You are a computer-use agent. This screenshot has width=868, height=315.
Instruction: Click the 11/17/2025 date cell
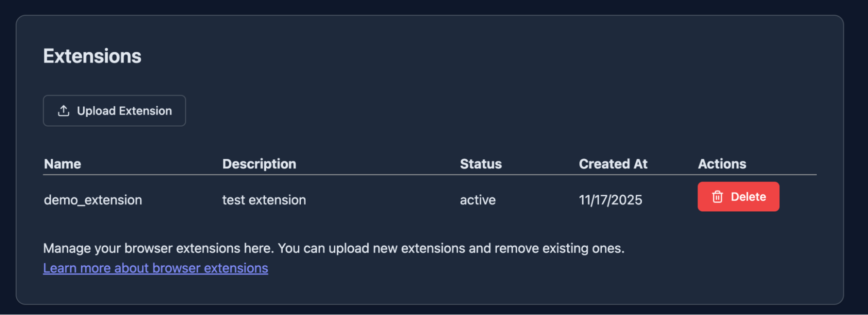[611, 200]
